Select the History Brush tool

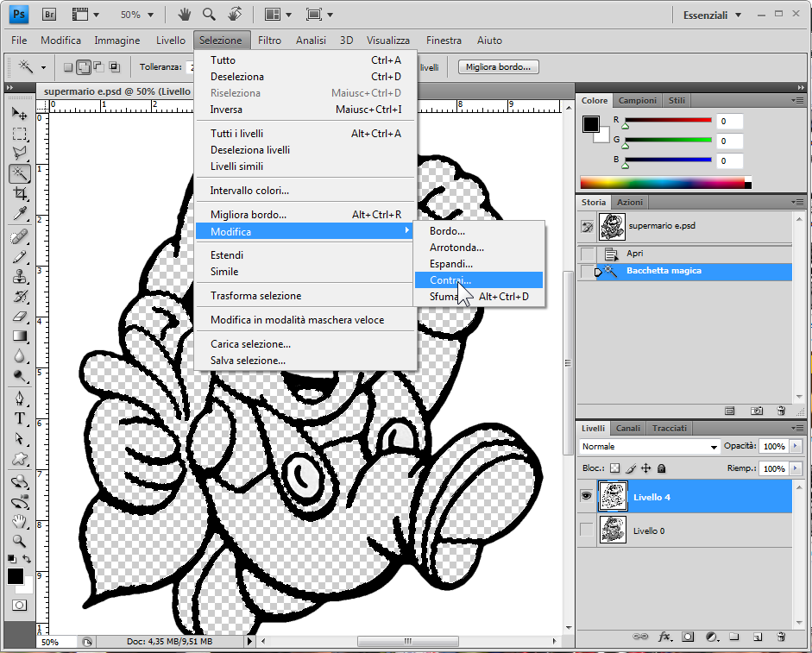[19, 296]
